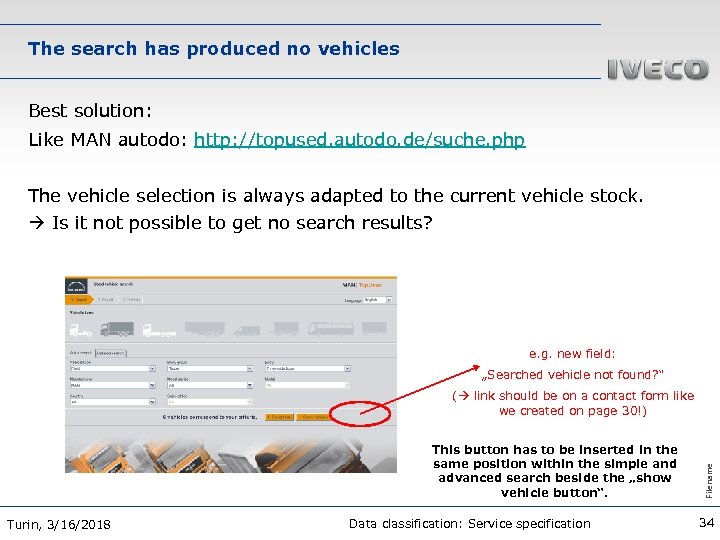Select the grey semi-trailer vehicle icon
Image resolution: width=720 pixels, height=540 pixels.
pos(205,329)
